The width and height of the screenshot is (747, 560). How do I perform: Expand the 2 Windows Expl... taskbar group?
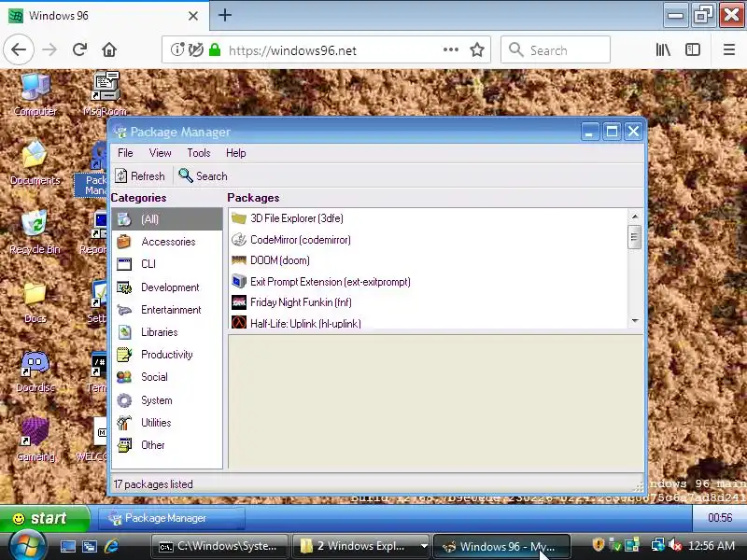click(424, 546)
